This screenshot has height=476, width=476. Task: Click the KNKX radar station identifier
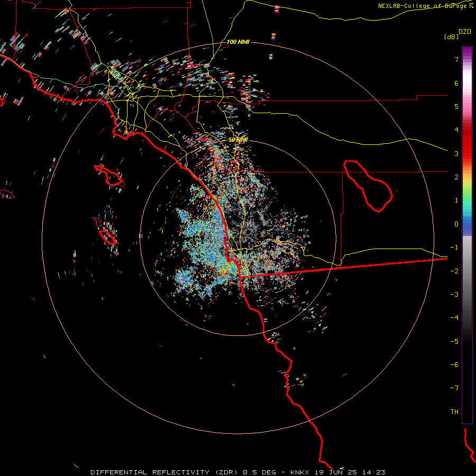[x=300, y=472]
